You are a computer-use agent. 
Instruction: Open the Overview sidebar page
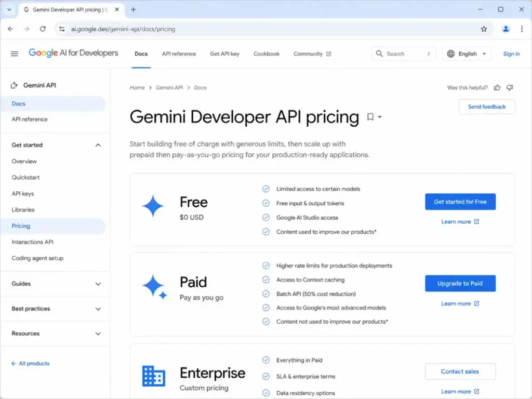24,161
